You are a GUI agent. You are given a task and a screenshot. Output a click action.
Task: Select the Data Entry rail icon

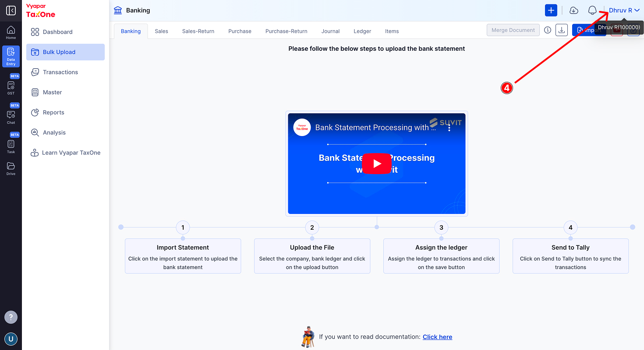point(11,56)
